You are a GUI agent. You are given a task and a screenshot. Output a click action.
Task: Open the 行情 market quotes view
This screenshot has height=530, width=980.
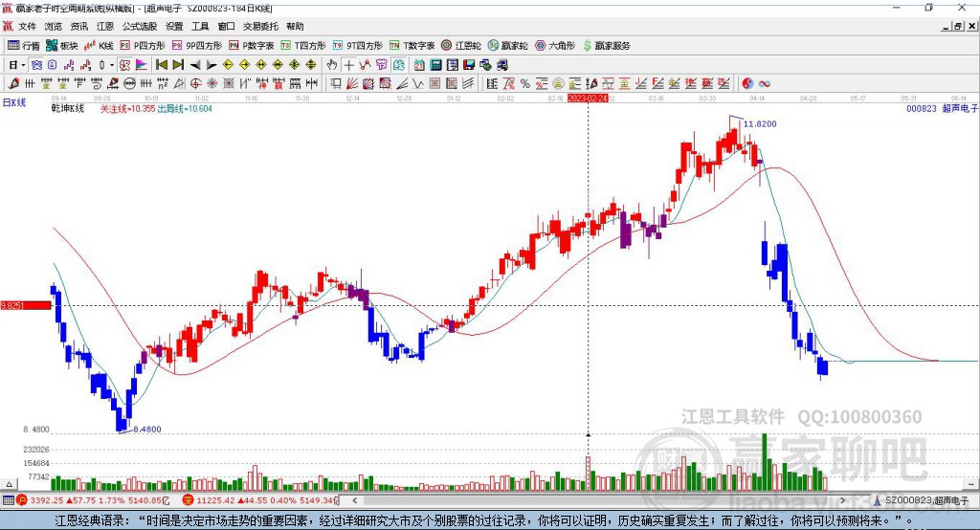tap(24, 45)
